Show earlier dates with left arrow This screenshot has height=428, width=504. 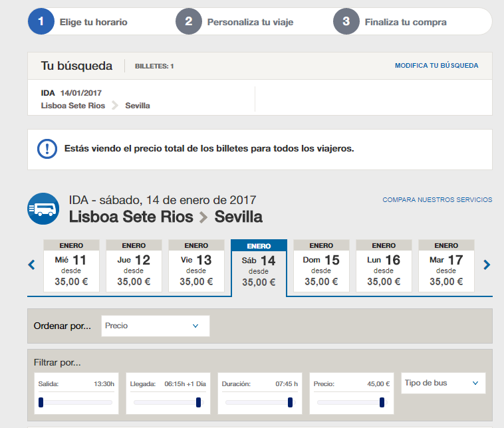tap(31, 265)
